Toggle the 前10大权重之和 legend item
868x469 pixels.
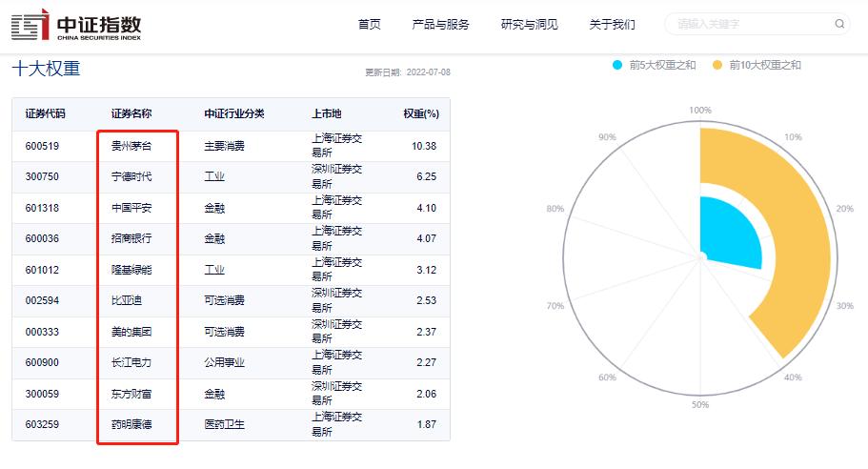(x=757, y=65)
